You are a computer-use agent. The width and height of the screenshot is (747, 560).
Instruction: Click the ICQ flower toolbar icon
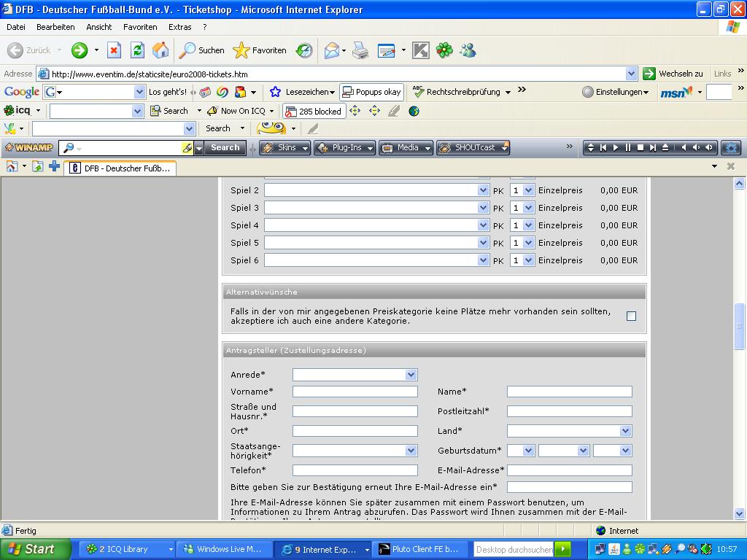(x=444, y=50)
